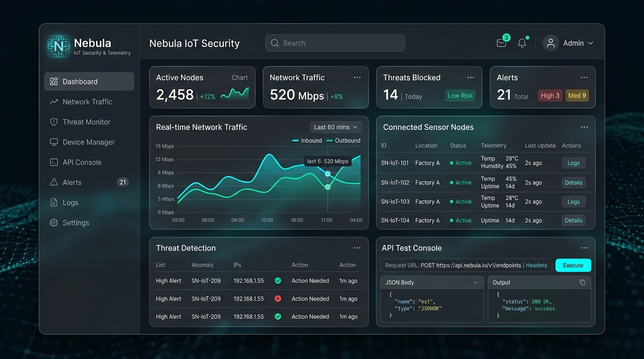Click the Dashboard grid icon

coord(54,81)
